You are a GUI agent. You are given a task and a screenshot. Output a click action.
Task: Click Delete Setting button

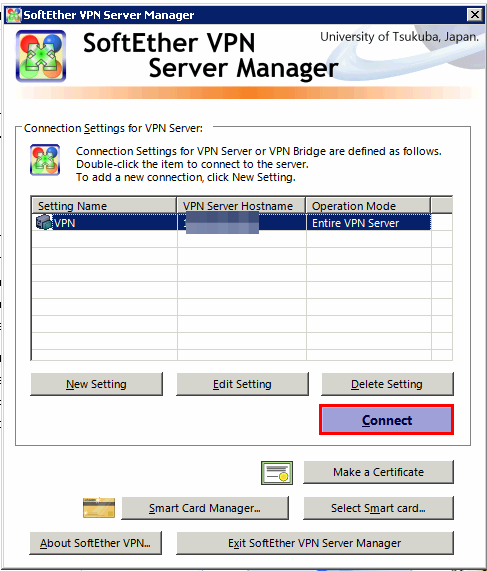click(387, 384)
